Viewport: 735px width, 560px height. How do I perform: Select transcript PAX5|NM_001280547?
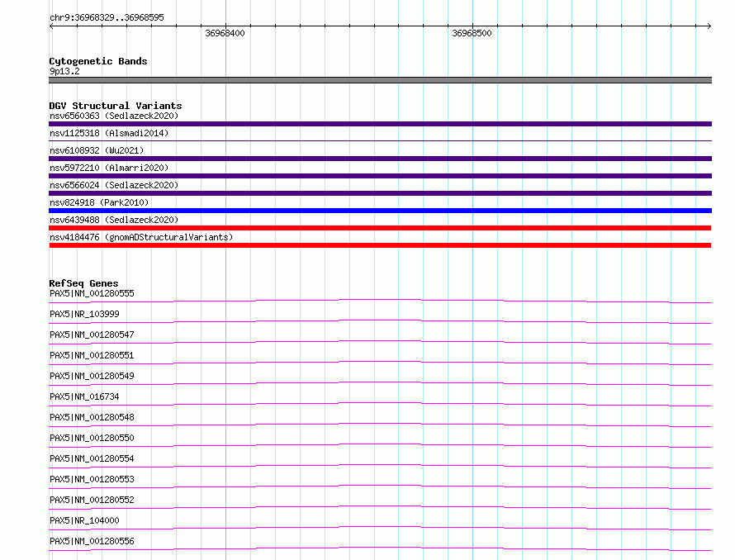pyautogui.click(x=92, y=335)
